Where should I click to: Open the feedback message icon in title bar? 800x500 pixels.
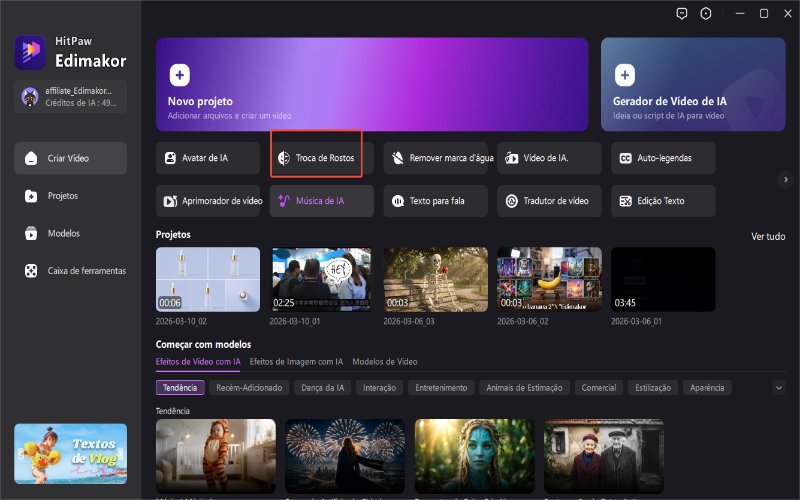click(682, 14)
